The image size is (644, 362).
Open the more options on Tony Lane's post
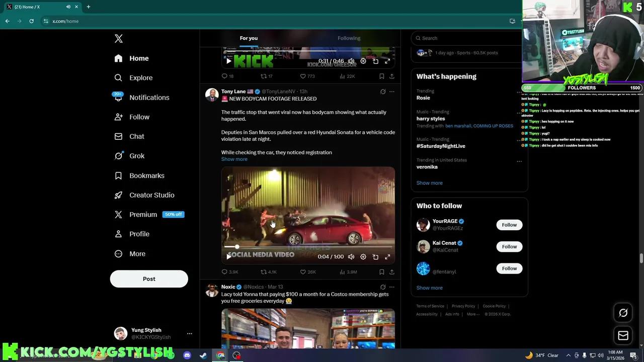click(x=392, y=92)
